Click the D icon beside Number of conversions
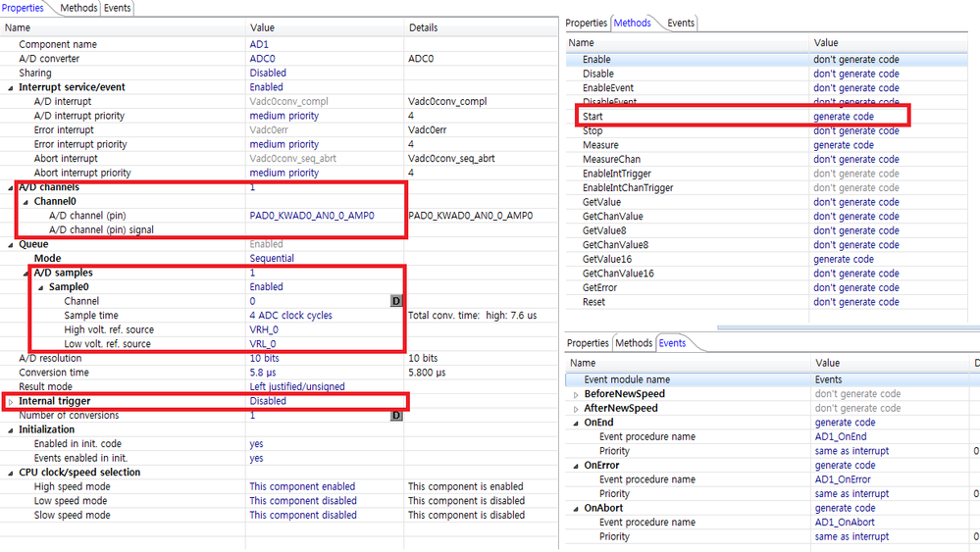This screenshot has height=552, width=980. coord(396,416)
